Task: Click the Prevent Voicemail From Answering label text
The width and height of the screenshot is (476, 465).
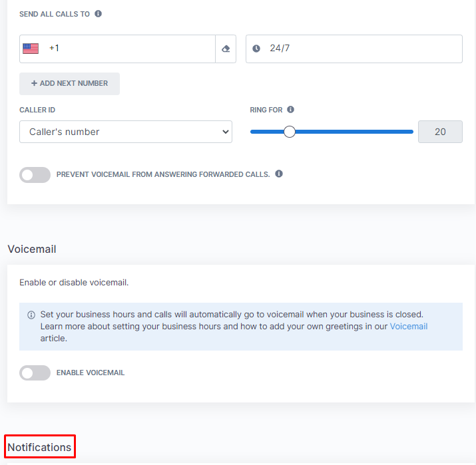Action: (x=163, y=174)
